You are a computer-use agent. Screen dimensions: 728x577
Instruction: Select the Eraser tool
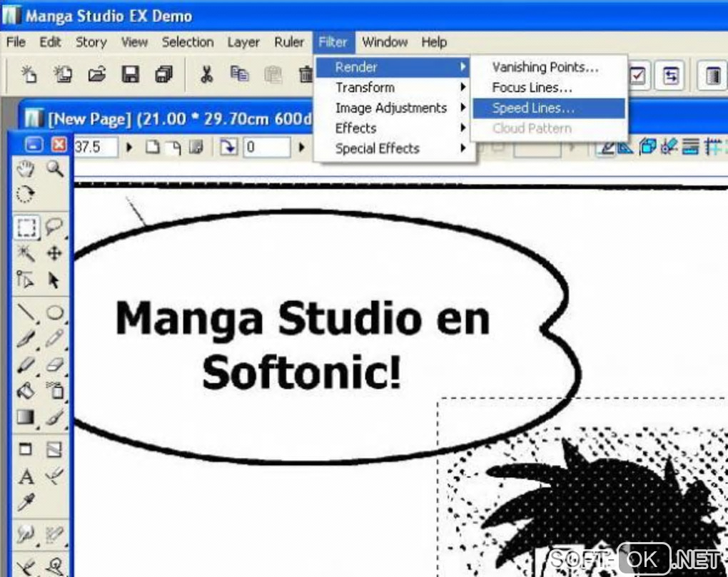pyautogui.click(x=55, y=364)
